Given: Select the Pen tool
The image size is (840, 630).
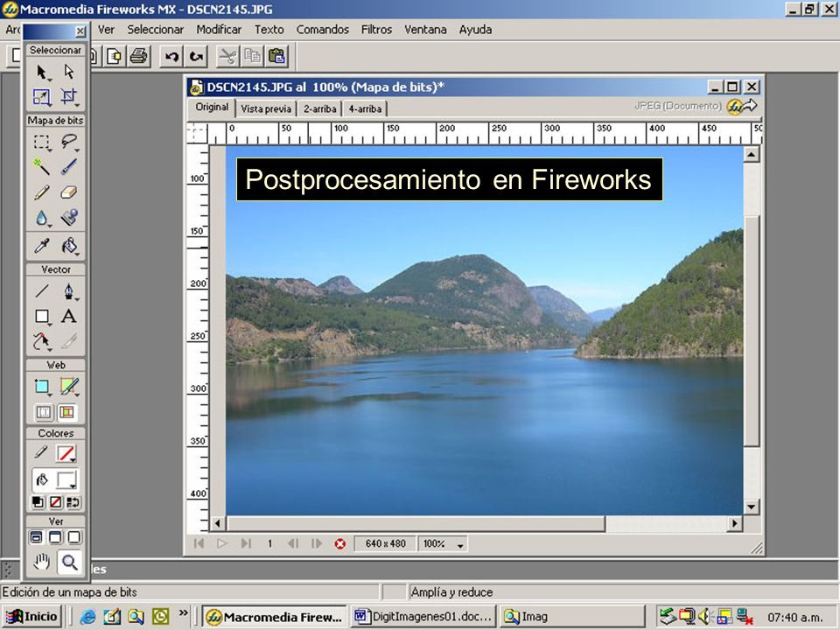Looking at the screenshot, I should 68,291.
